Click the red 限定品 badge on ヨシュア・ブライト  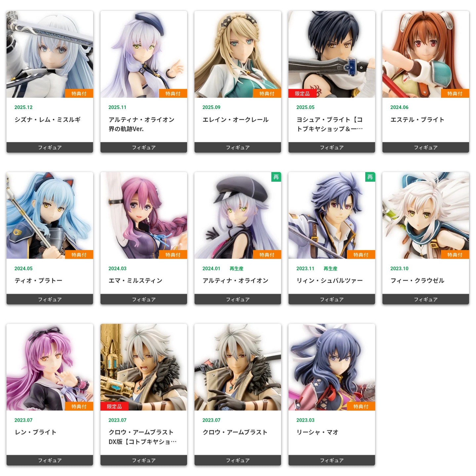click(302, 93)
